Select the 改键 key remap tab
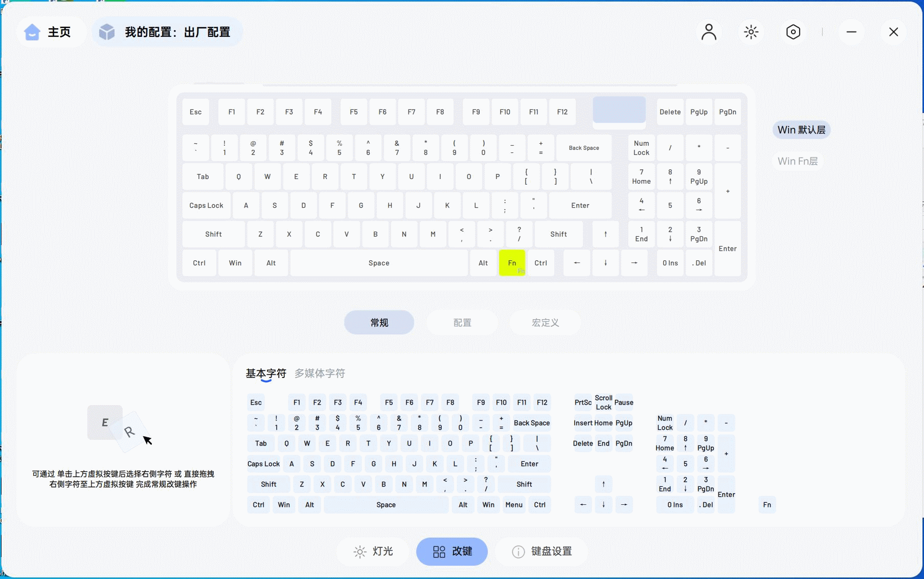924x579 pixels. (x=452, y=551)
